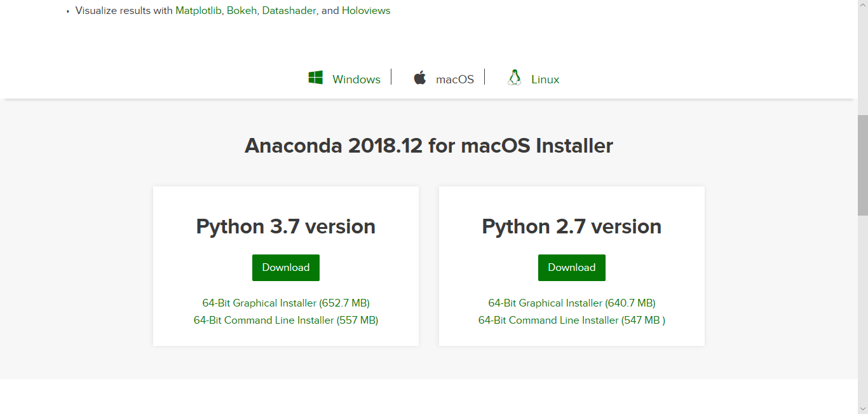Get the Python 3.7 64-Bit Command Line Installer

[285, 320]
